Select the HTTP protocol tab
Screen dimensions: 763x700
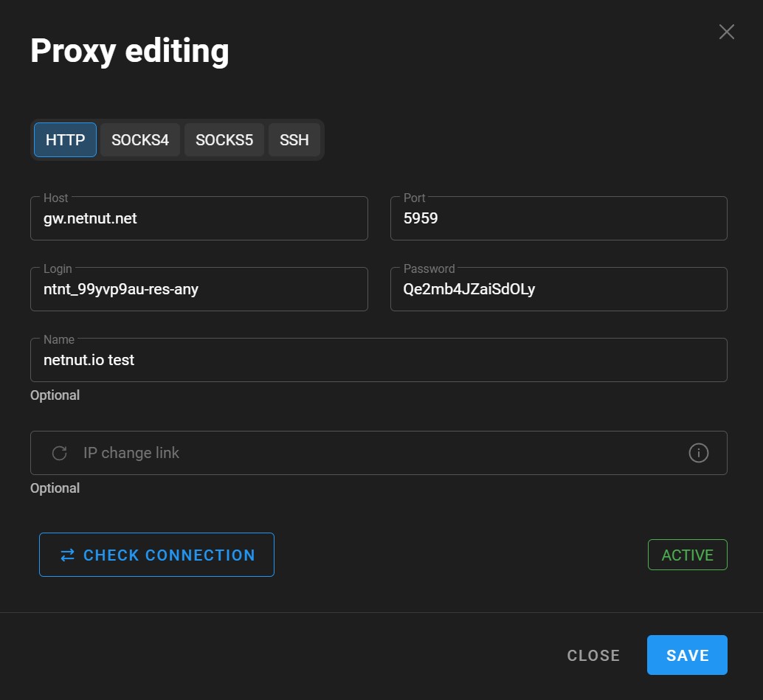click(64, 139)
